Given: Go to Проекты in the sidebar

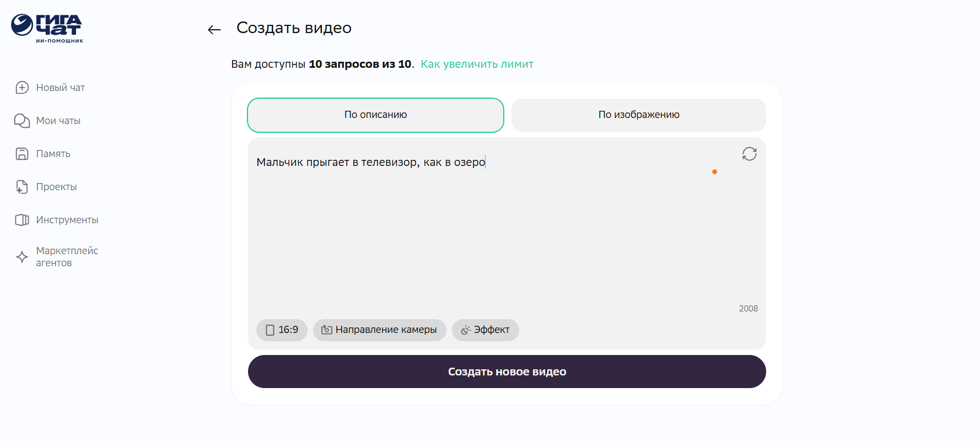Looking at the screenshot, I should tap(56, 187).
